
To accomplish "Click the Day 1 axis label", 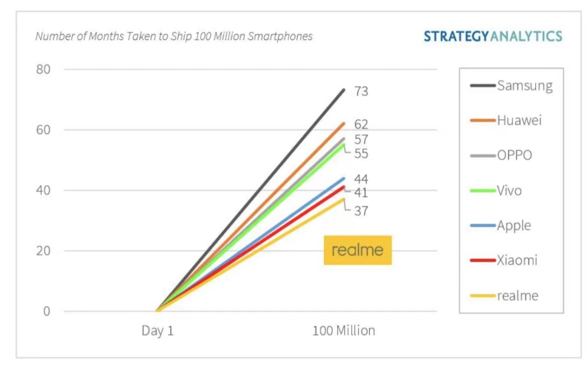I will pos(157,331).
